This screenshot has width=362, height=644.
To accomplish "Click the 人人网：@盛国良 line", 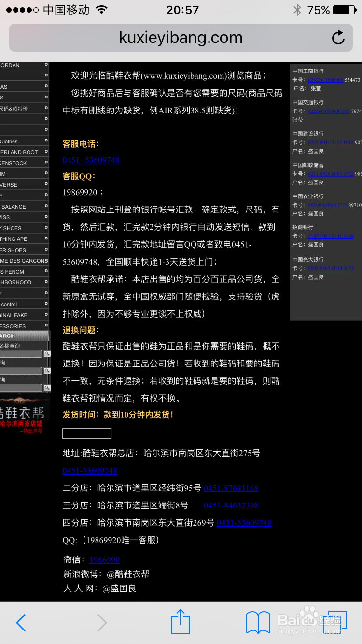I will pyautogui.click(x=100, y=589).
